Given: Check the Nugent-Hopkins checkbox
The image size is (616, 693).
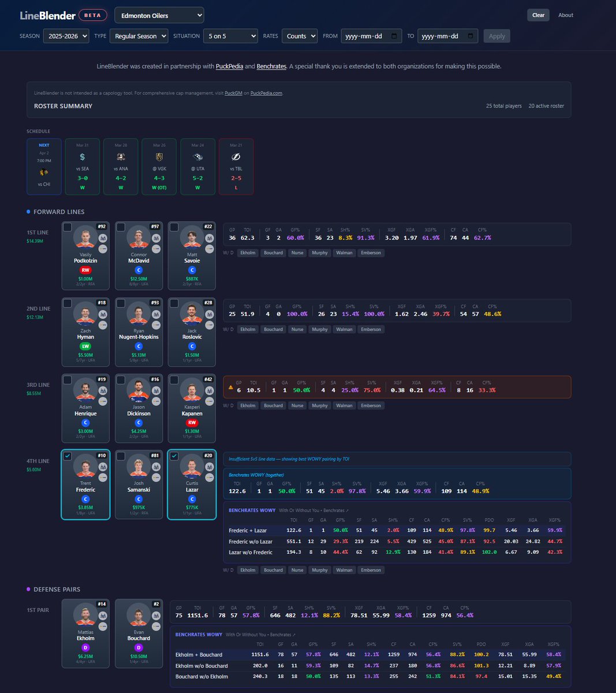Looking at the screenshot, I should tap(121, 303).
